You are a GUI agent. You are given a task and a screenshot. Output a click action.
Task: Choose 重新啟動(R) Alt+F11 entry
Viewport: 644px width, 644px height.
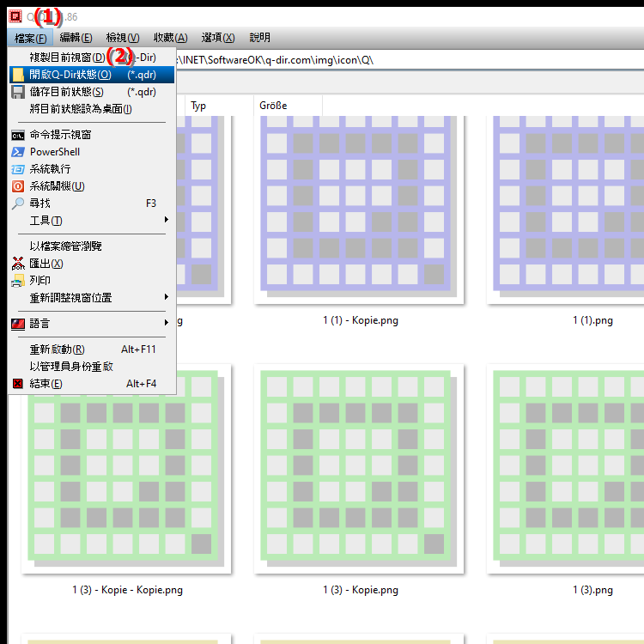click(92, 349)
